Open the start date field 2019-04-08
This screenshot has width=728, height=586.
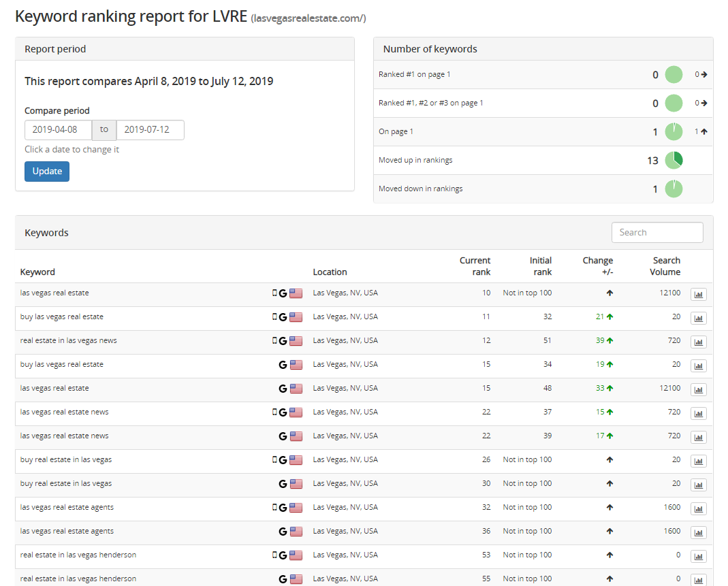58,130
